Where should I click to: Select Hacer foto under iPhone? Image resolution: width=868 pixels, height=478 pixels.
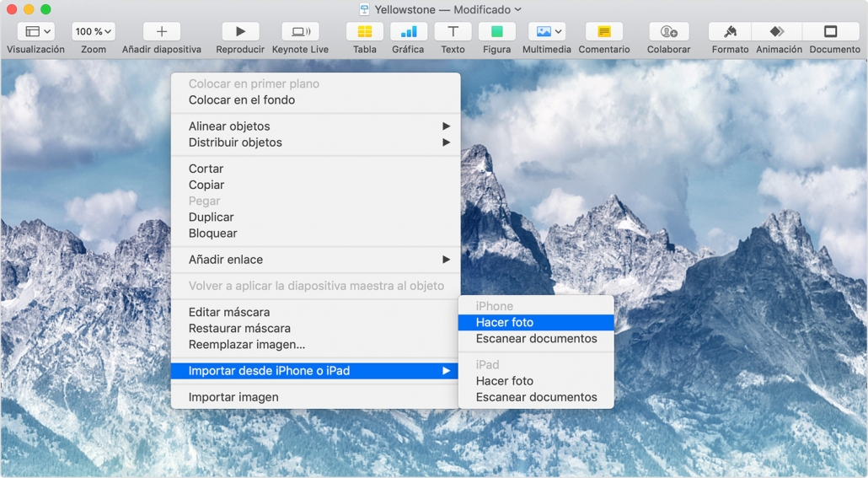pyautogui.click(x=536, y=322)
